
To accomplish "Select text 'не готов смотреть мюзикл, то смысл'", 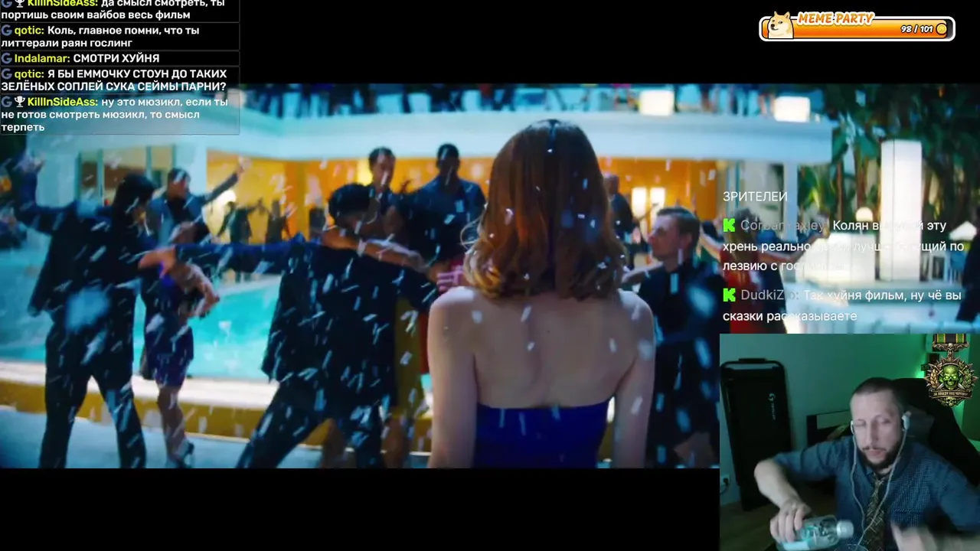I will pyautogui.click(x=100, y=115).
